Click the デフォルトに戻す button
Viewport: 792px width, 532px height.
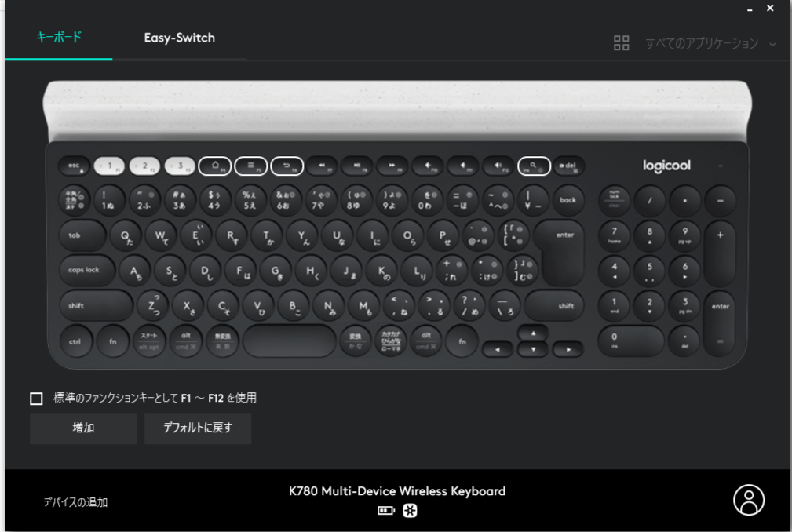pyautogui.click(x=198, y=428)
